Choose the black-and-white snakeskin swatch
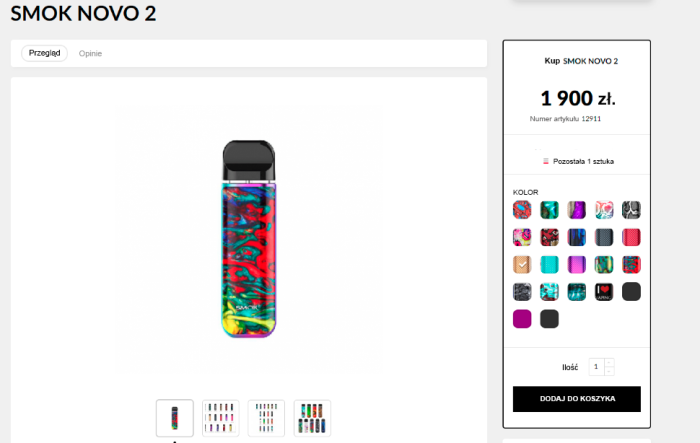 [x=631, y=210]
